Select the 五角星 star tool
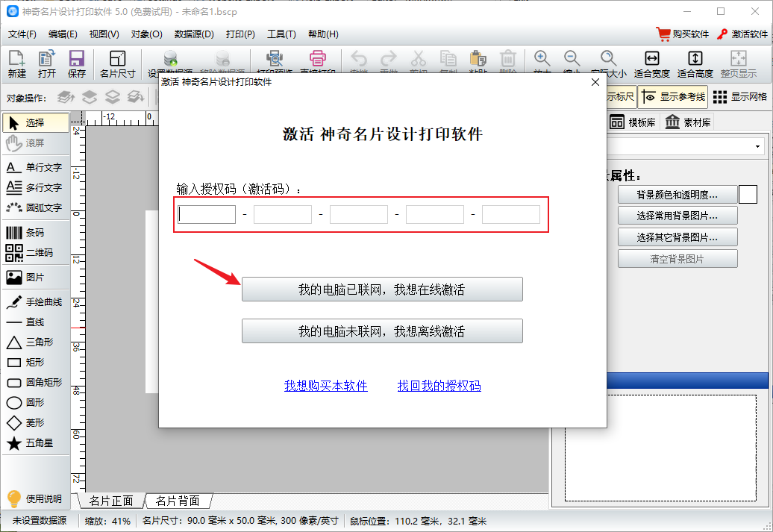The height and width of the screenshot is (532, 773). pos(36,443)
